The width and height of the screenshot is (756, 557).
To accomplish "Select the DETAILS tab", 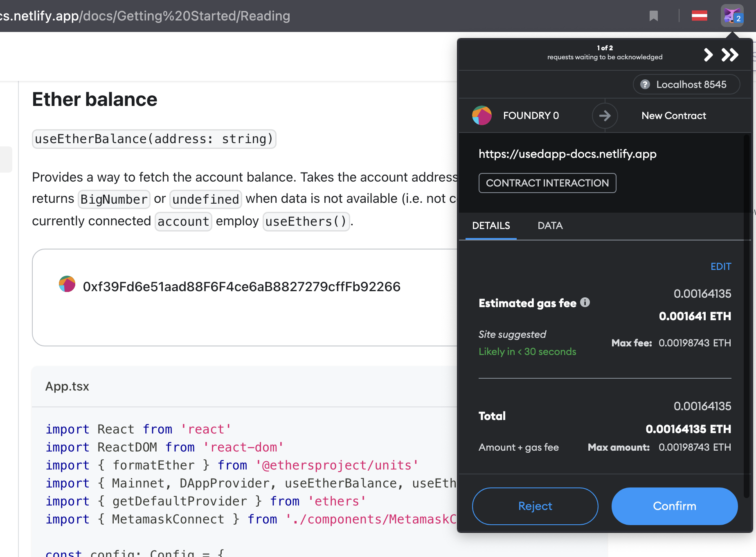I will (491, 225).
